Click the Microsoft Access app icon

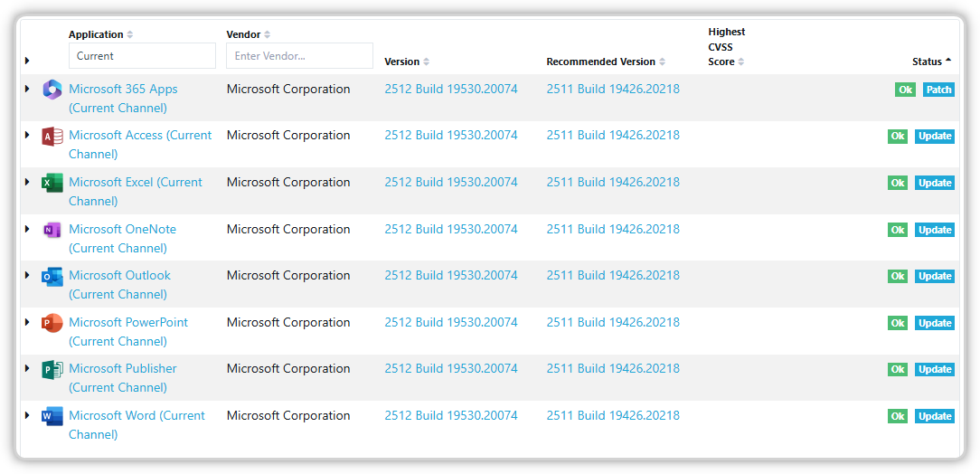(x=52, y=137)
